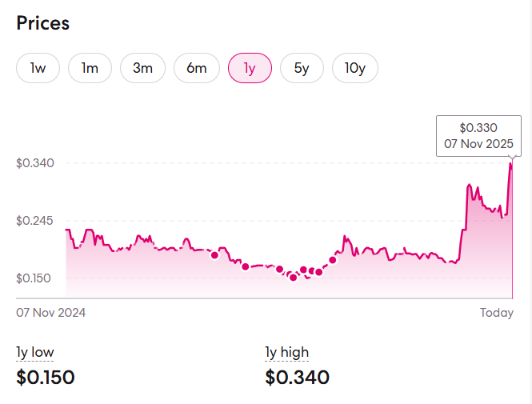
Task: Switch chart to 5y view
Action: pyautogui.click(x=302, y=68)
